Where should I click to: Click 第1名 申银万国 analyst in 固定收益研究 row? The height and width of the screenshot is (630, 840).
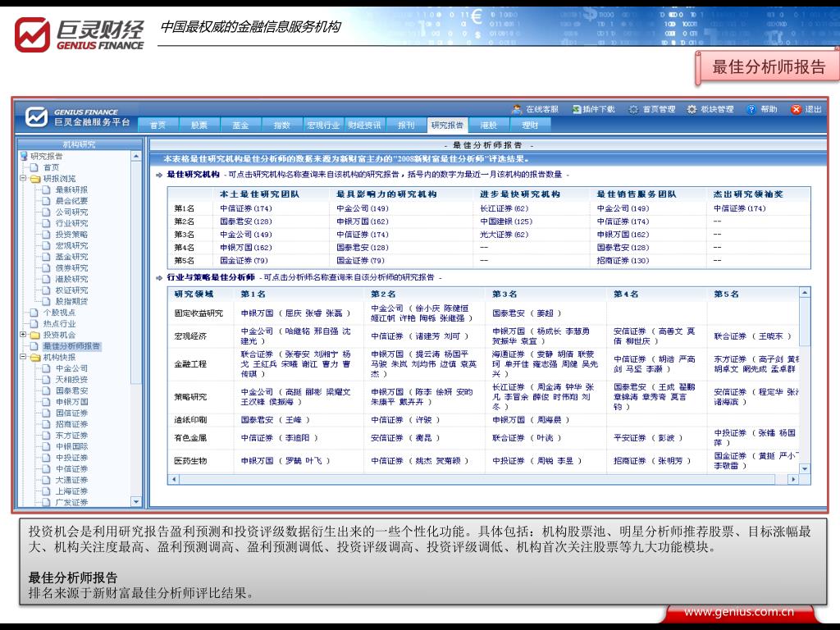click(x=295, y=313)
